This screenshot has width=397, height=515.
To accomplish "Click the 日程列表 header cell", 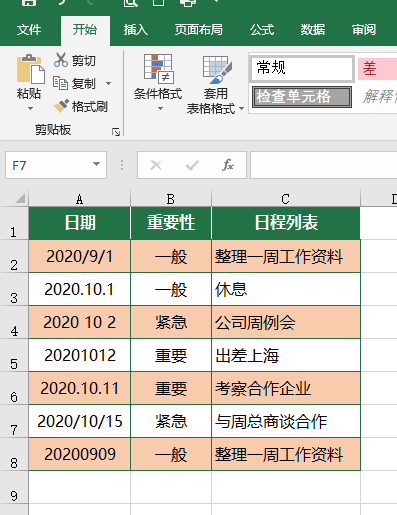I will pyautogui.click(x=286, y=223).
